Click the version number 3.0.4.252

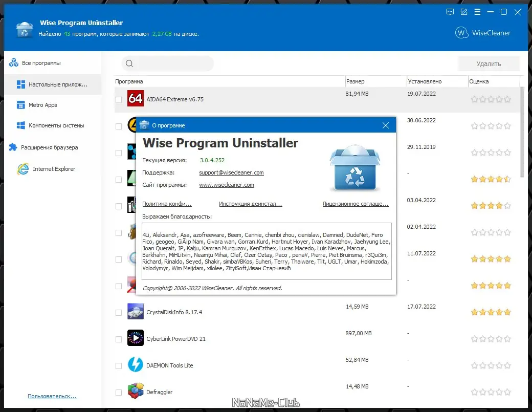pos(212,160)
